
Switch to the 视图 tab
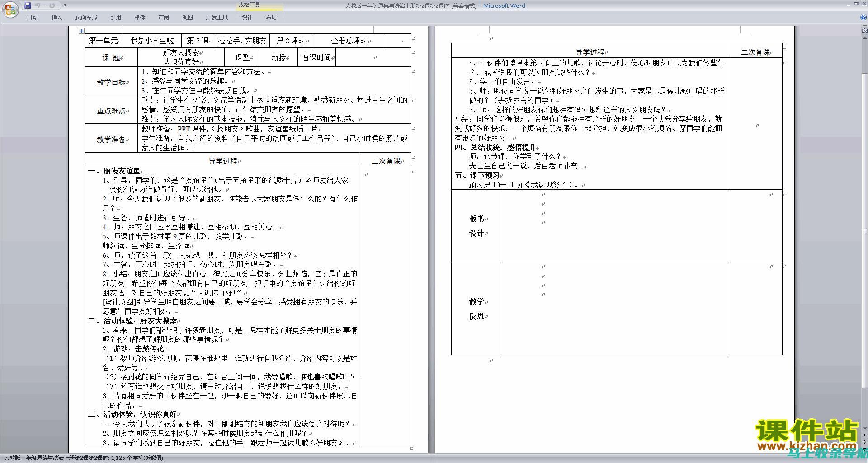pyautogui.click(x=188, y=17)
